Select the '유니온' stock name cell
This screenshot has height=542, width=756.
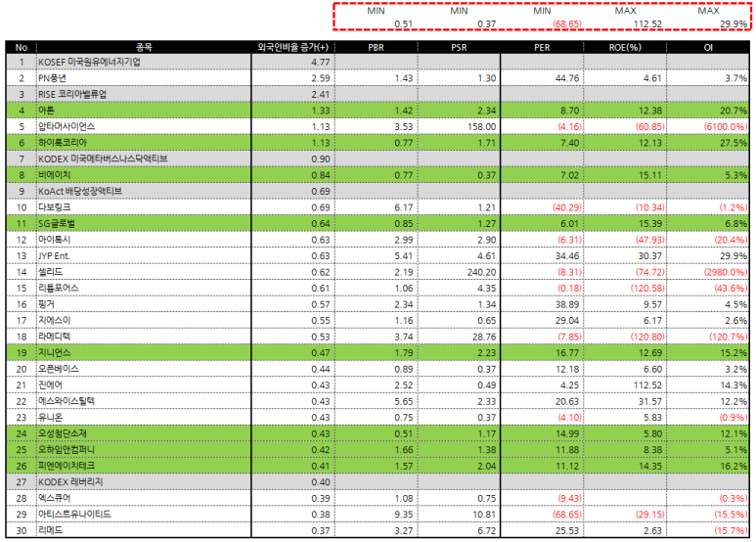tap(144, 417)
